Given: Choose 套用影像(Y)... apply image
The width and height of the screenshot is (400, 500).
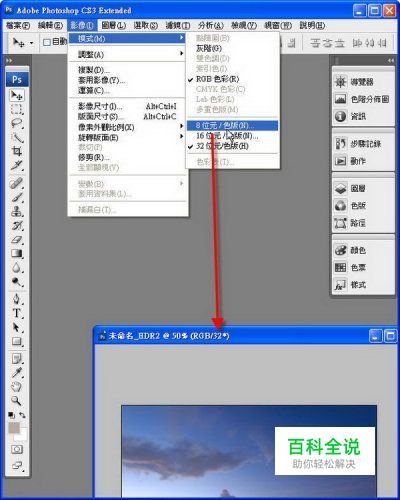Looking at the screenshot, I should click(127, 80).
